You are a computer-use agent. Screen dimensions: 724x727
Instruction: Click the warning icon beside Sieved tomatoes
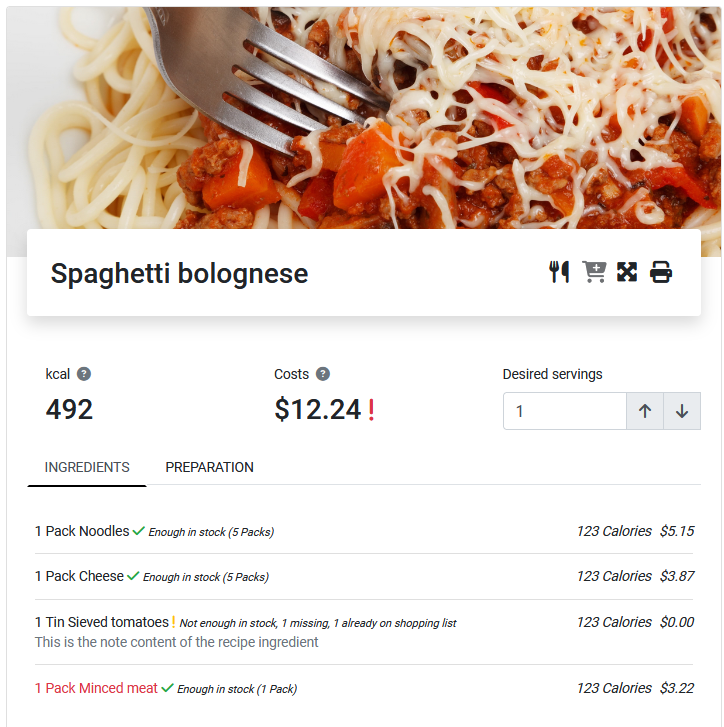(173, 622)
